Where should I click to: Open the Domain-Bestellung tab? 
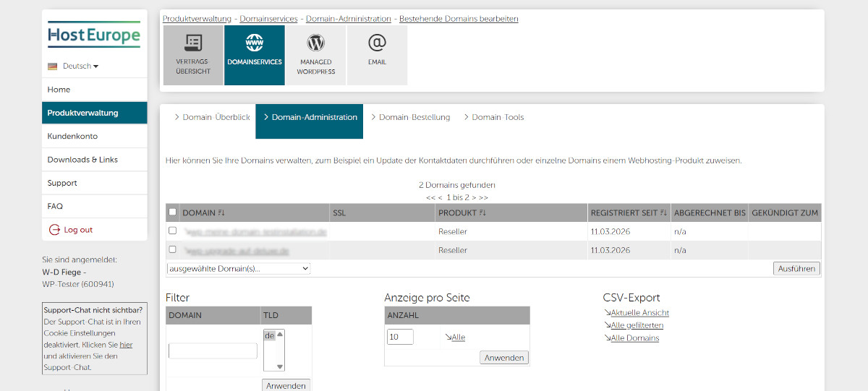pos(410,117)
